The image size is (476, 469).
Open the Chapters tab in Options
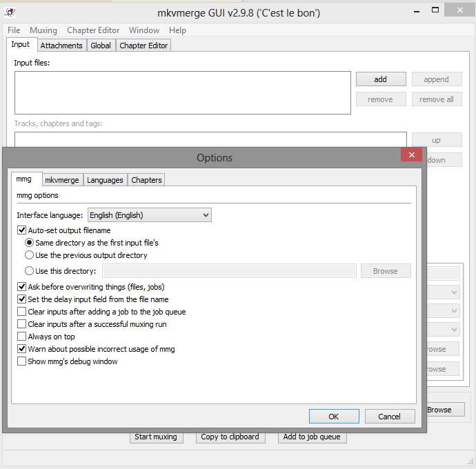point(146,180)
